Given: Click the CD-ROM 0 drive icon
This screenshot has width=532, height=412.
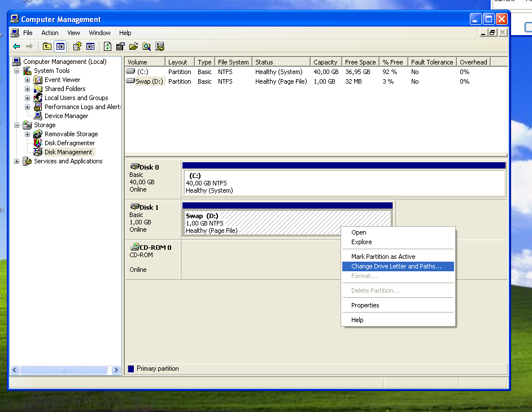Looking at the screenshot, I should [x=135, y=246].
